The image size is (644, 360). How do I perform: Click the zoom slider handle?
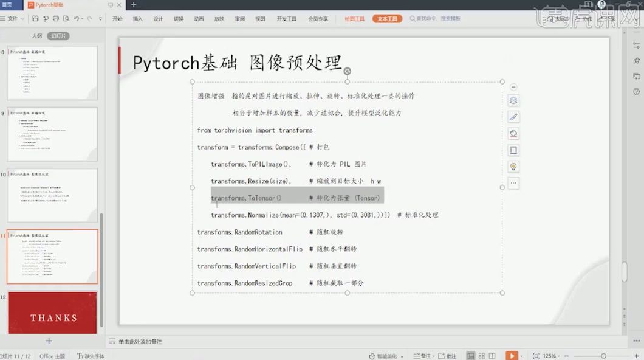coord(603,356)
